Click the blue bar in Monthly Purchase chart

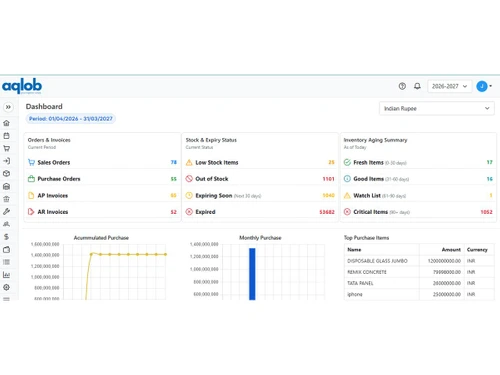pyautogui.click(x=252, y=274)
